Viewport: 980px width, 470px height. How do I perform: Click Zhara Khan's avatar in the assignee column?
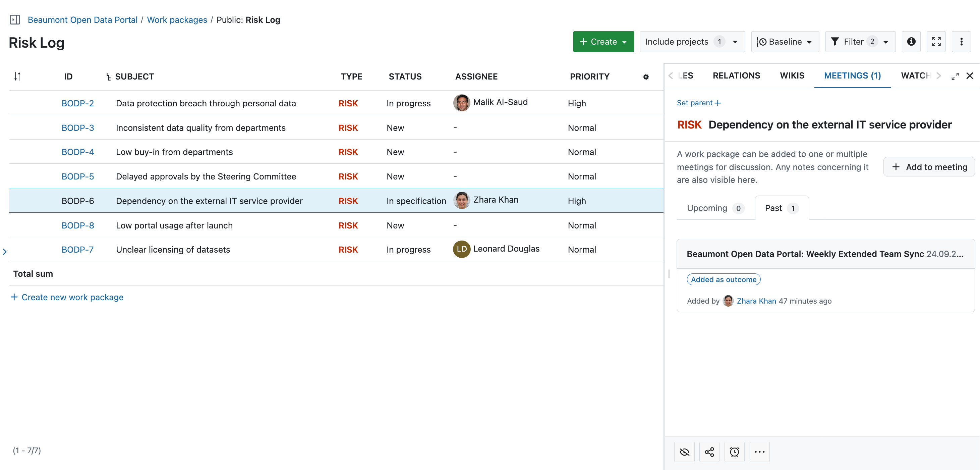461,200
